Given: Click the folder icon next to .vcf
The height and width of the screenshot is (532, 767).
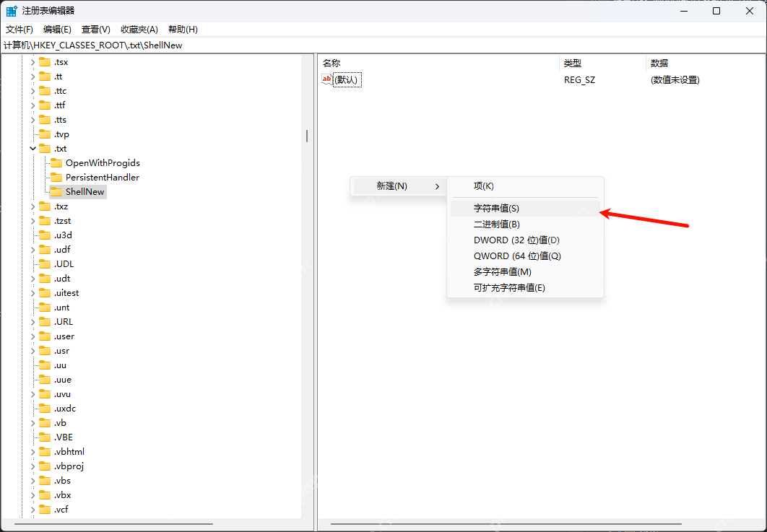Looking at the screenshot, I should coord(45,510).
